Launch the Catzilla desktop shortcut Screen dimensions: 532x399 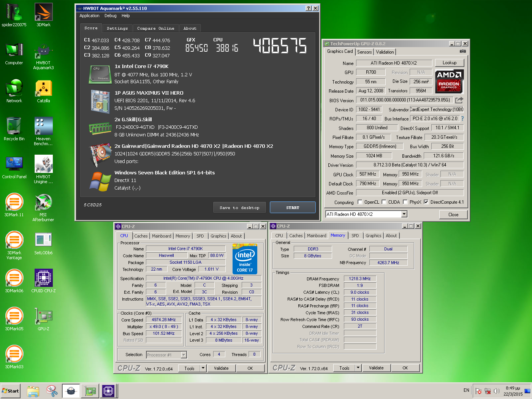(43, 91)
